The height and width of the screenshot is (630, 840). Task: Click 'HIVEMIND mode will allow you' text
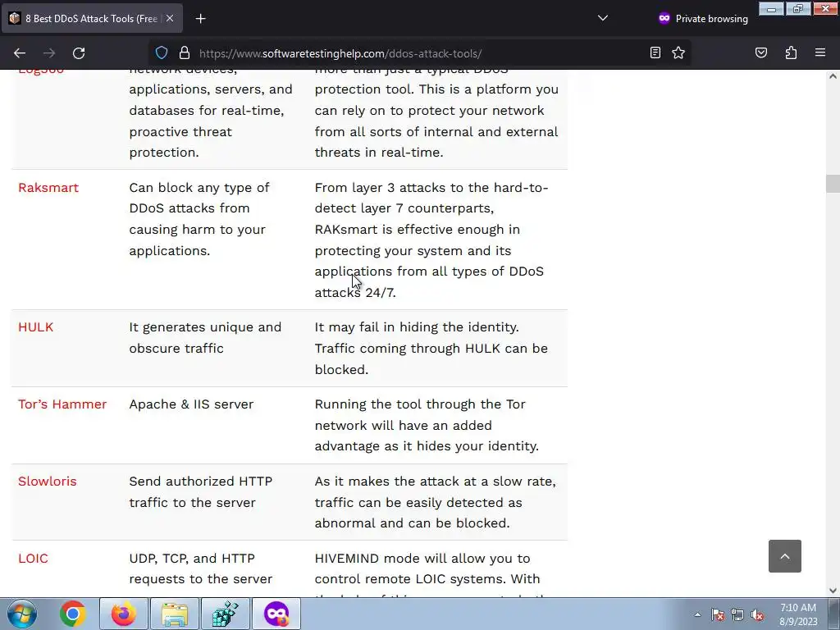422,558
